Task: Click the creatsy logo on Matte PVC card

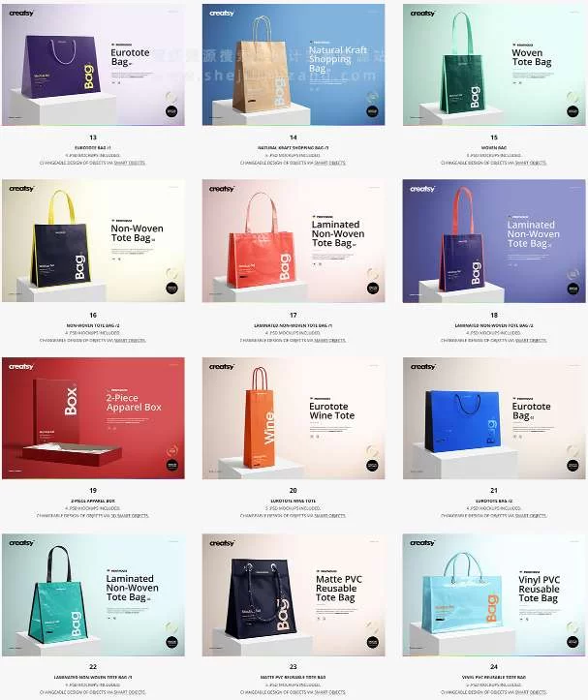Action: pos(222,543)
